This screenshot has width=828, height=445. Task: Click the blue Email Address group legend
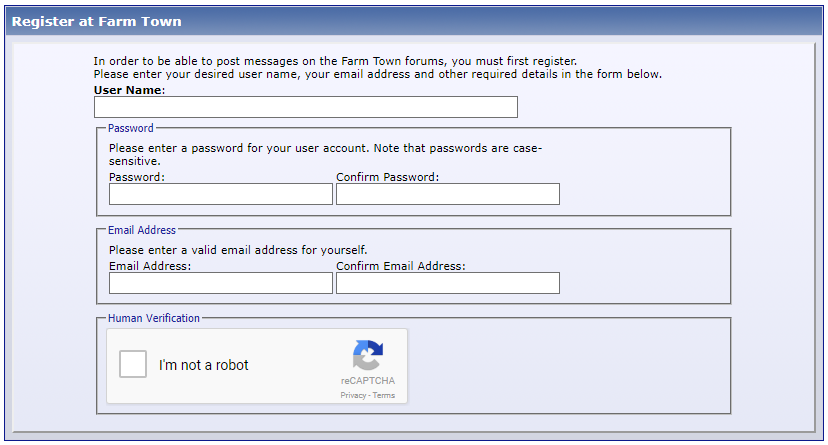(142, 230)
